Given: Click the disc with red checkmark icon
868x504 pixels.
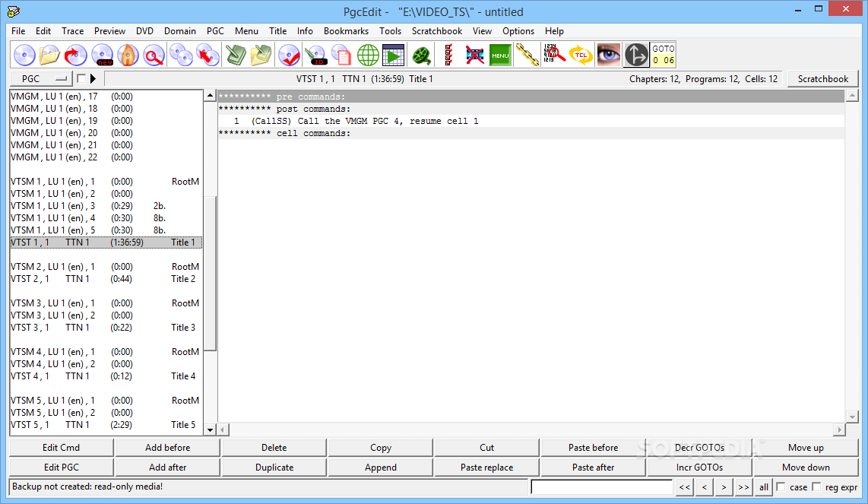Looking at the screenshot, I should [x=289, y=55].
